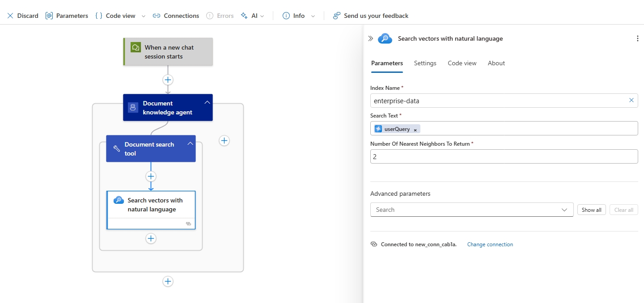Click the Info icon in the toolbar

click(286, 16)
